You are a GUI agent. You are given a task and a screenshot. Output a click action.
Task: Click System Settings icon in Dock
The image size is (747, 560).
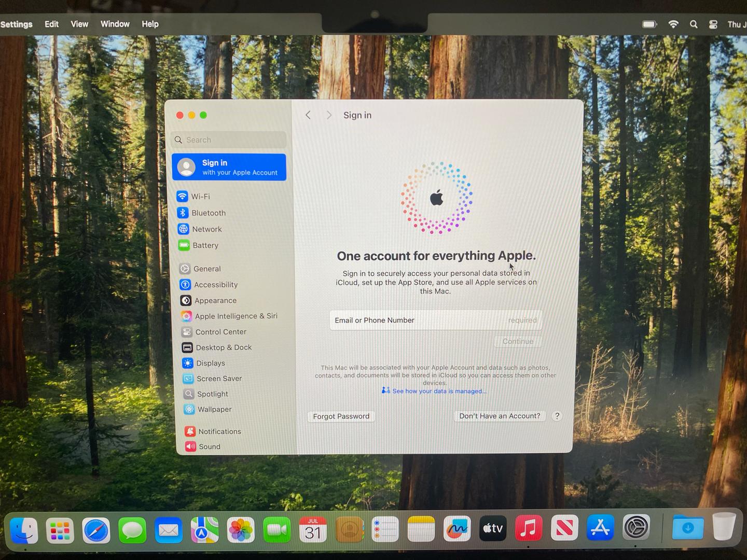click(636, 528)
